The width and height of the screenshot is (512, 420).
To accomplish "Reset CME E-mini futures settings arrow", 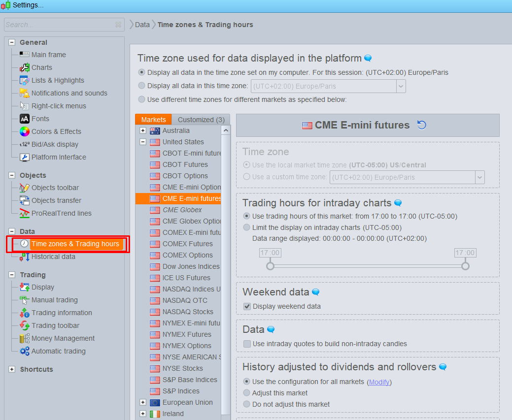I will coord(421,125).
